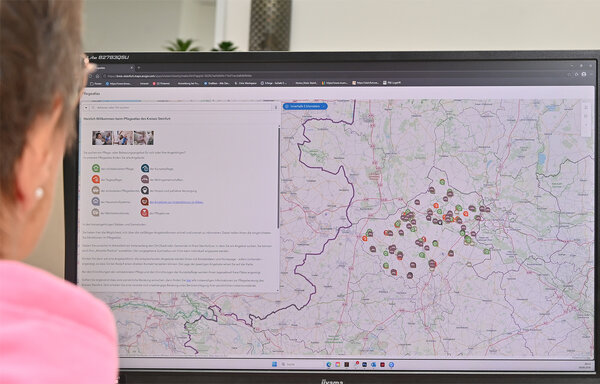
Task: Open the last bookmark in the bookmarks bar
Action: pyautogui.click(x=392, y=83)
